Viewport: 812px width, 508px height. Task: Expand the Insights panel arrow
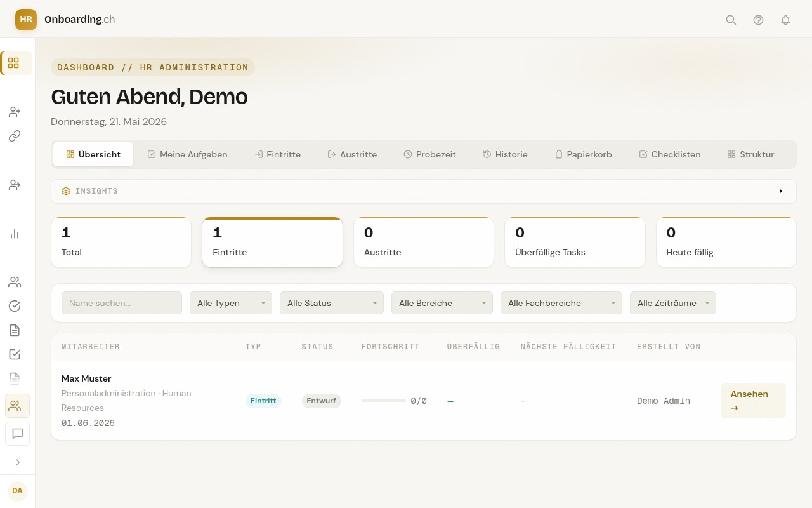(x=781, y=191)
